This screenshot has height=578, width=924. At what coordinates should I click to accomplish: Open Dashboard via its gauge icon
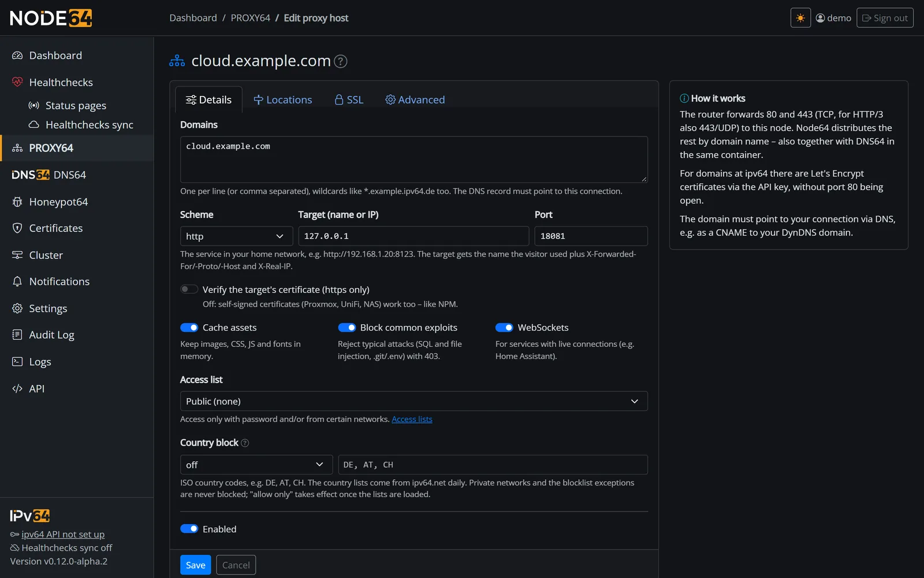click(x=17, y=55)
